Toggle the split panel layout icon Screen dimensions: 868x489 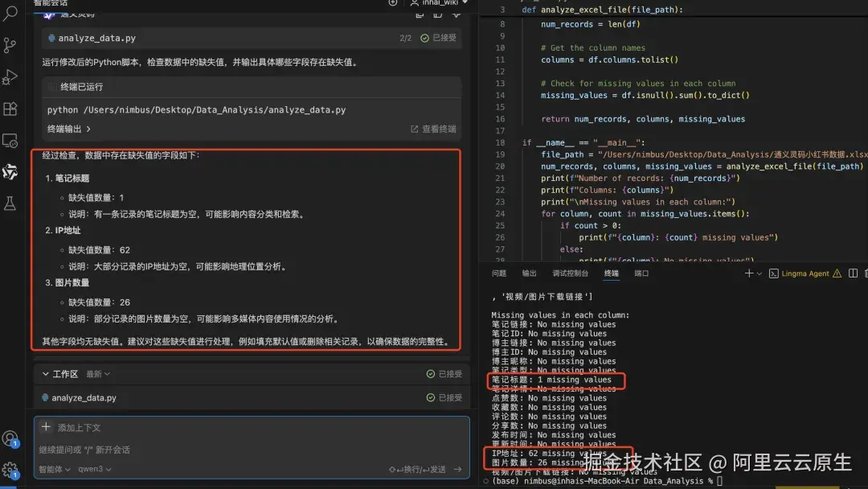pyautogui.click(x=853, y=273)
